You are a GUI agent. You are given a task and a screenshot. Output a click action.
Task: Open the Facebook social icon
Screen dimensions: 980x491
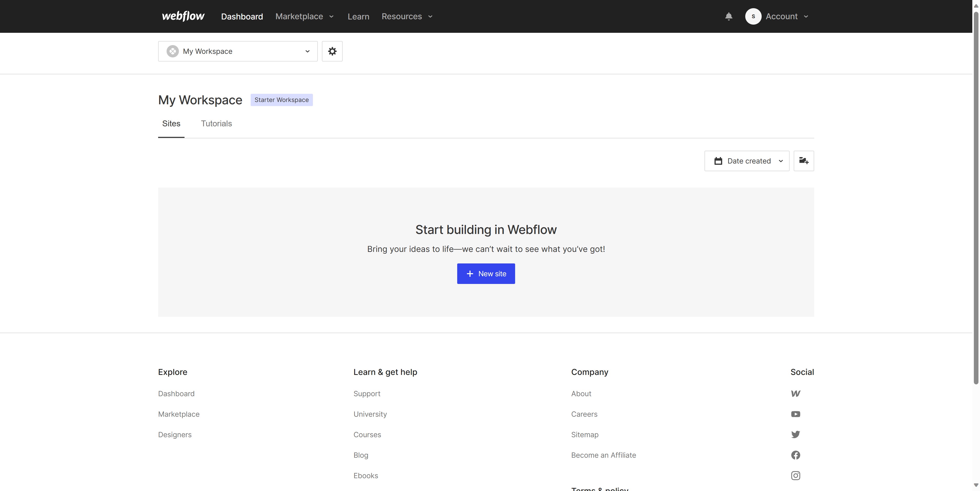click(x=795, y=455)
